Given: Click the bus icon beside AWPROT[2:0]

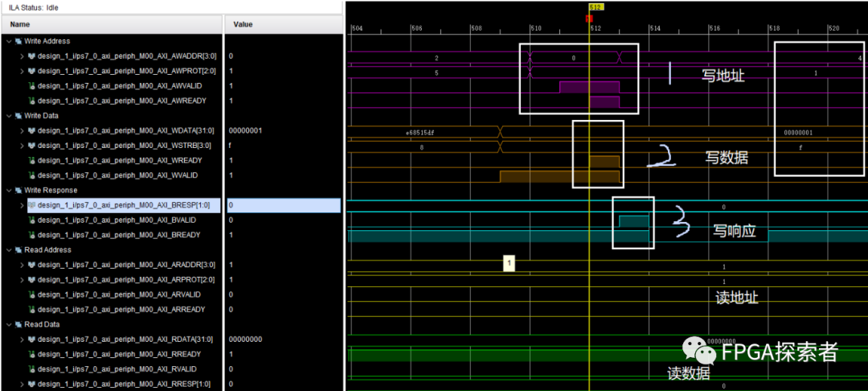Looking at the screenshot, I should (31, 71).
